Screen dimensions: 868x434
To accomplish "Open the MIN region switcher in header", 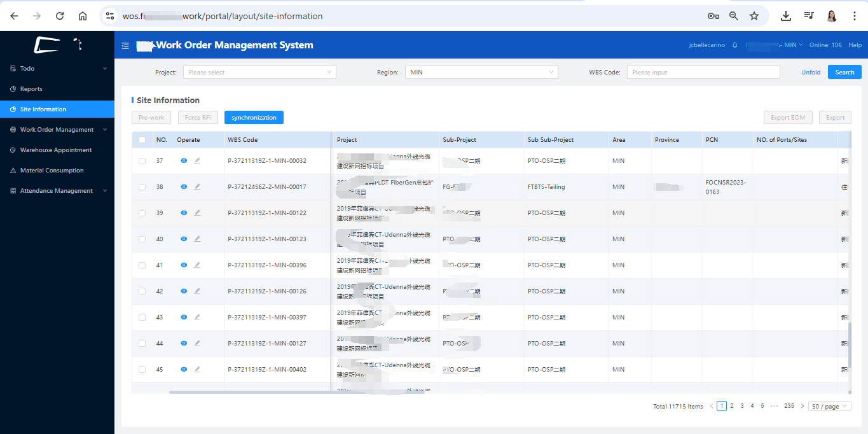I will (x=775, y=45).
